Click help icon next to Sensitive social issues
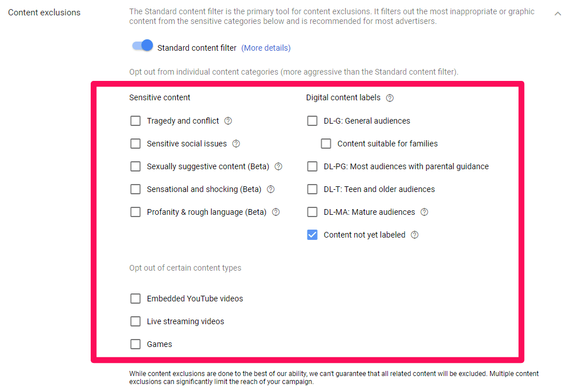 236,144
